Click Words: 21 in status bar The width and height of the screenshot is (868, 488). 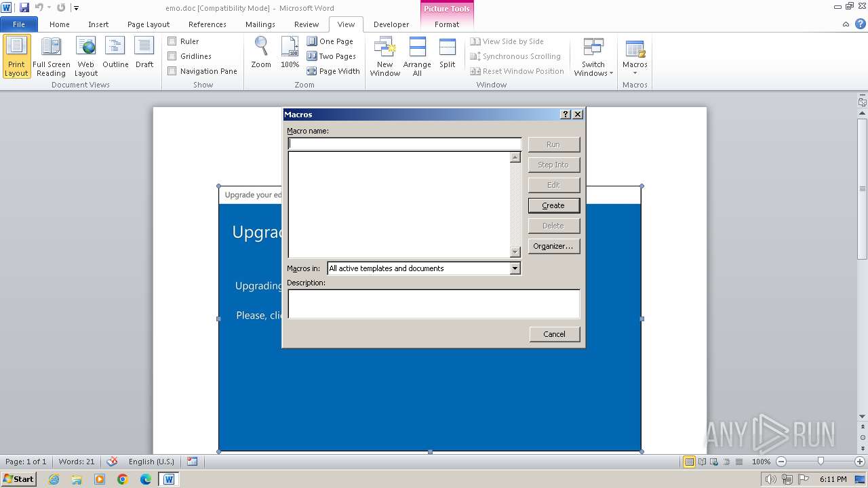tap(77, 462)
